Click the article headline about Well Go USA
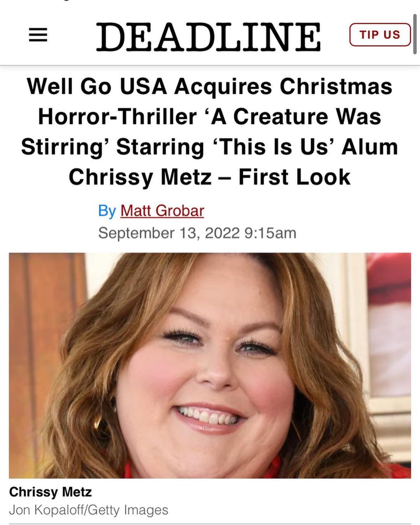 pos(210,131)
